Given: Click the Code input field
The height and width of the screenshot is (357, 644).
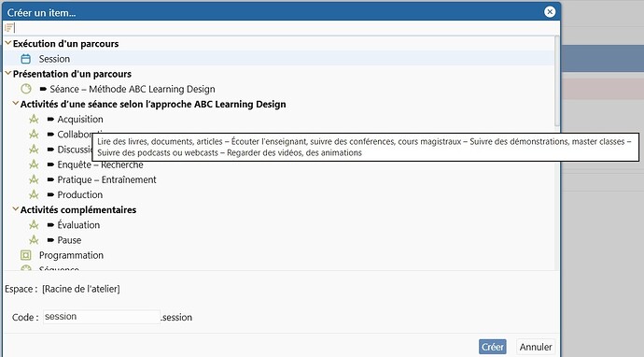Looking at the screenshot, I should (102, 317).
